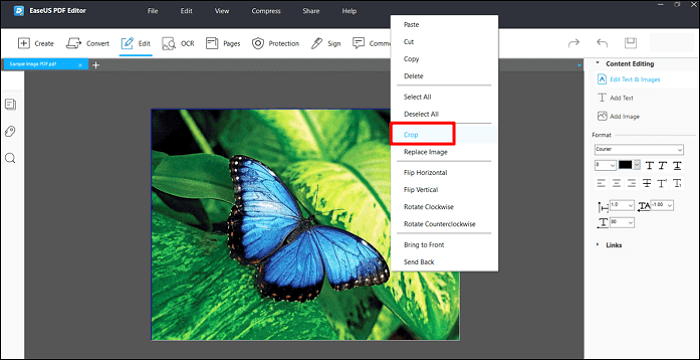
Task: Open the Sign tool
Action: [x=326, y=43]
